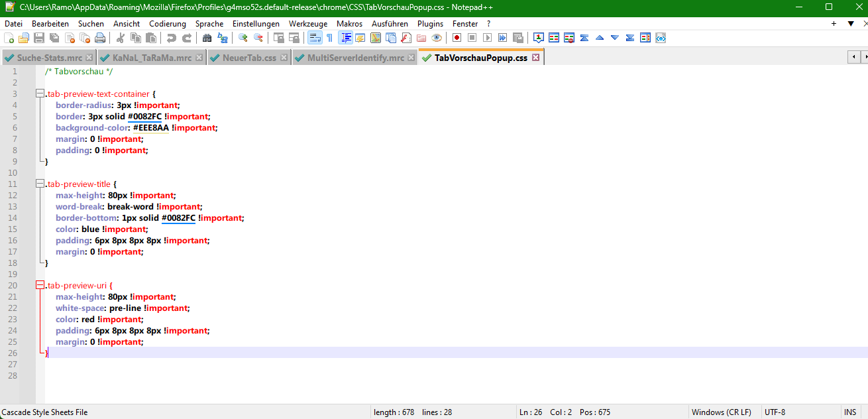Screen dimensions: 868x419
Task: Click the Windows (CR LF) status field
Action: (721, 412)
